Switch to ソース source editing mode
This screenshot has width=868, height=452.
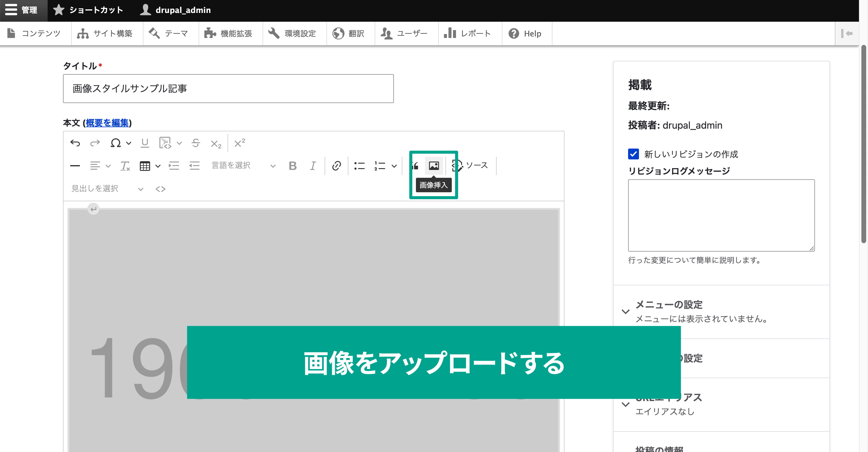pyautogui.click(x=470, y=165)
